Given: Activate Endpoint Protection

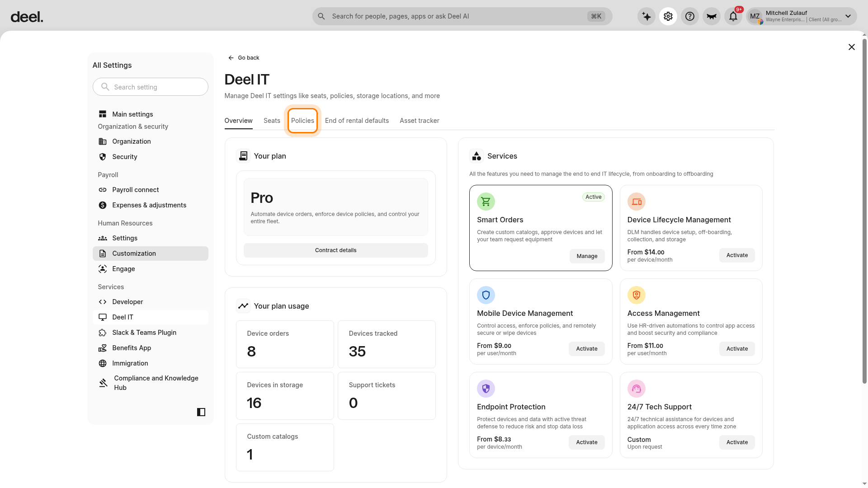Looking at the screenshot, I should tap(587, 442).
